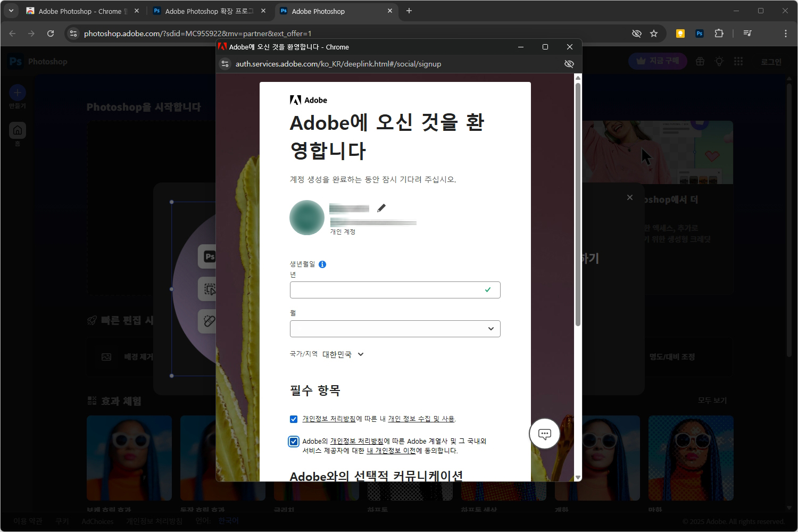Click 모두 보기 in effects section

[x=712, y=401]
